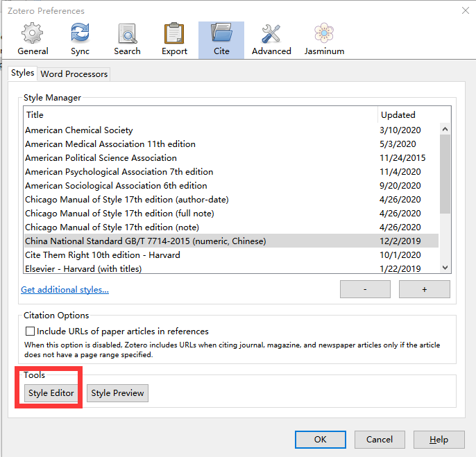Click the 3/10/2020 updated date
Screen dimensions: 476x457
(x=400, y=130)
